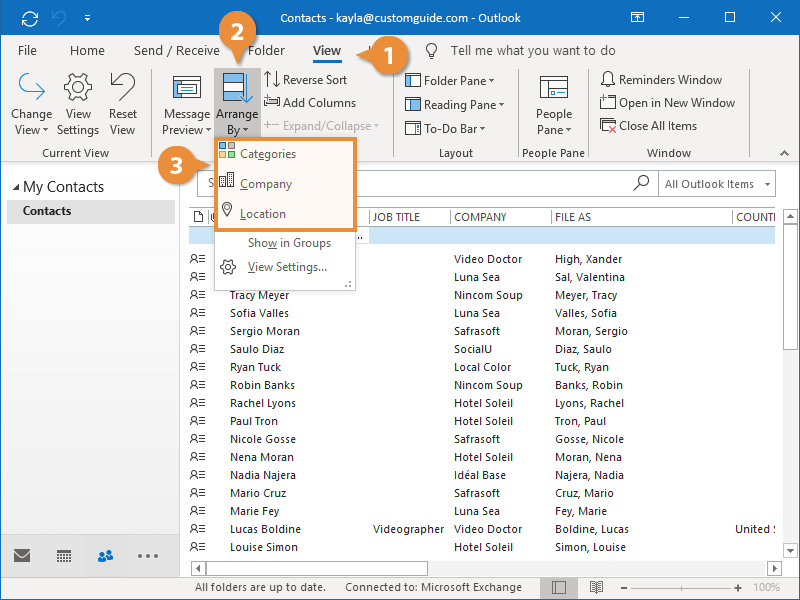Click the icon column header
This screenshot has width=800, height=600.
pyautogui.click(x=198, y=217)
